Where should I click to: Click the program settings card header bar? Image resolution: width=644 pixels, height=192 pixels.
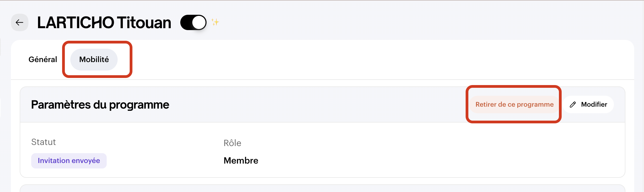click(x=323, y=104)
